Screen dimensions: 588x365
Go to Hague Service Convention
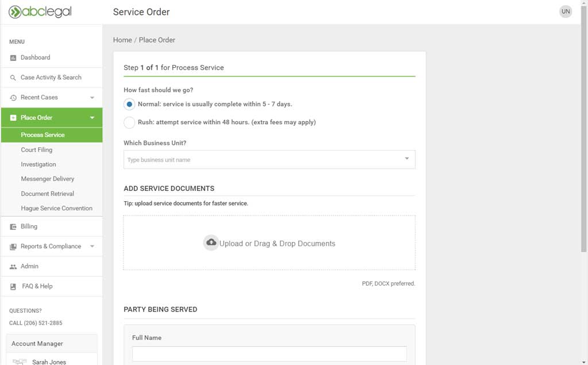[56, 209]
